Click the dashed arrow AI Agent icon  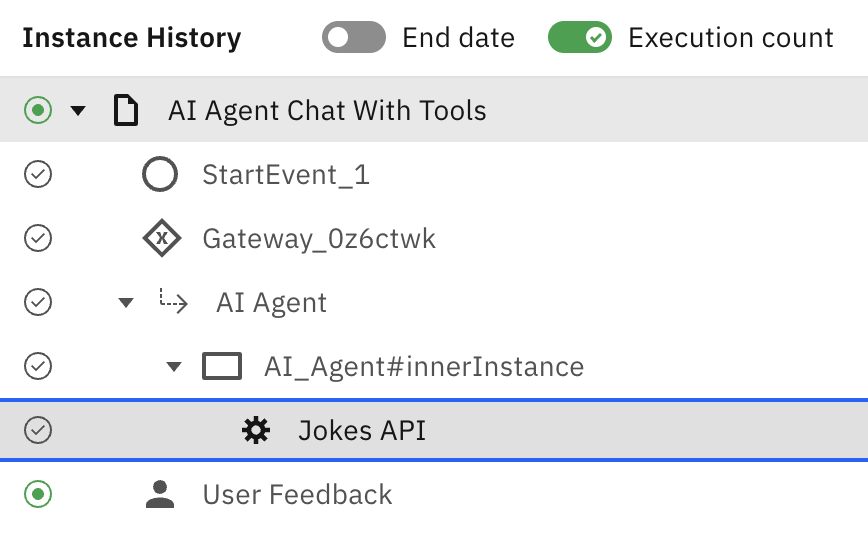point(174,302)
